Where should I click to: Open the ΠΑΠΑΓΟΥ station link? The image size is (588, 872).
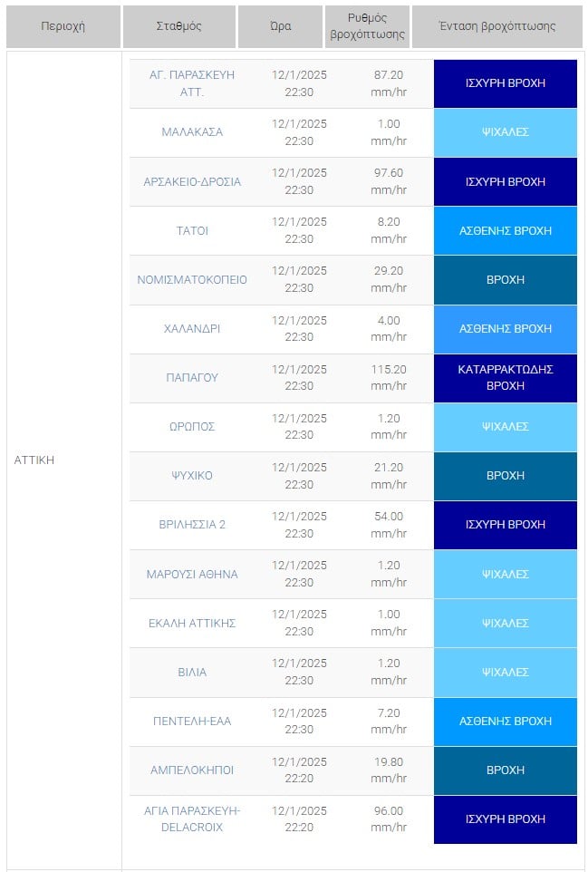tap(192, 378)
